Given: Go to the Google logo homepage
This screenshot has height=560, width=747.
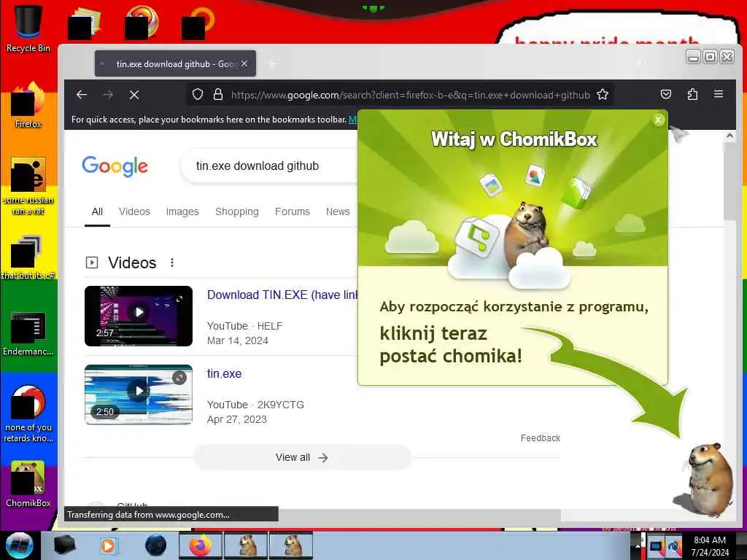Looking at the screenshot, I should pos(115,166).
